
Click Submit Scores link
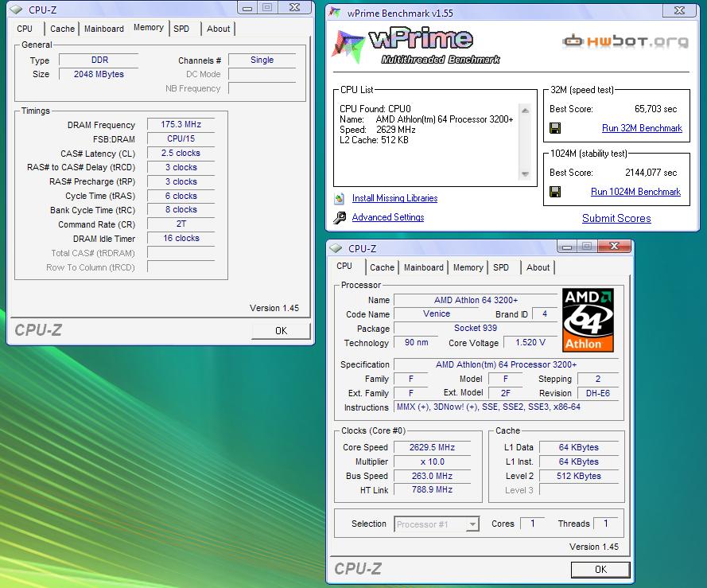[616, 219]
